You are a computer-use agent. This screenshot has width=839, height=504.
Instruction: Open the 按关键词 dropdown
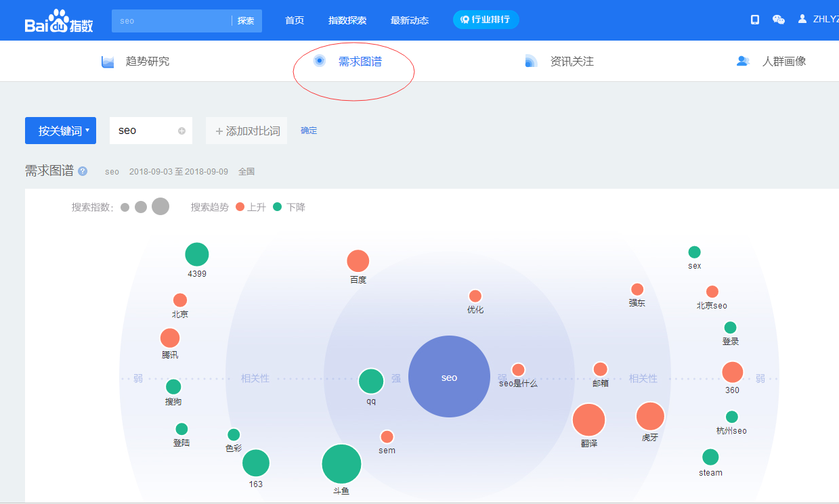coord(60,130)
